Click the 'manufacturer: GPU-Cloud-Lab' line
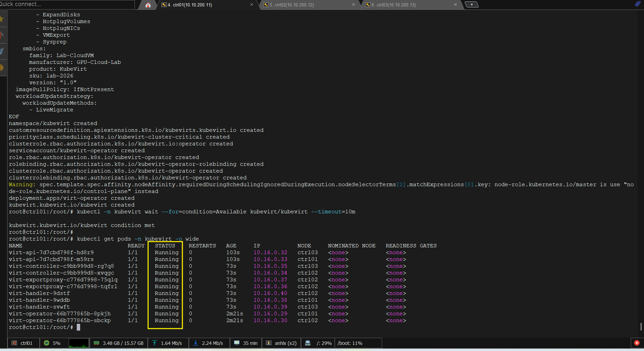The height and width of the screenshot is (351, 644). (75, 62)
